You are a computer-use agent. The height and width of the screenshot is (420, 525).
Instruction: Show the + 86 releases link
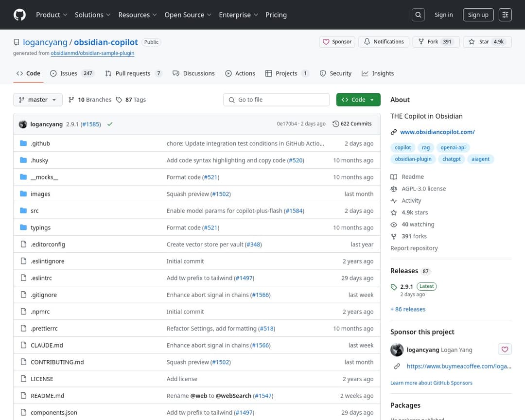click(408, 309)
